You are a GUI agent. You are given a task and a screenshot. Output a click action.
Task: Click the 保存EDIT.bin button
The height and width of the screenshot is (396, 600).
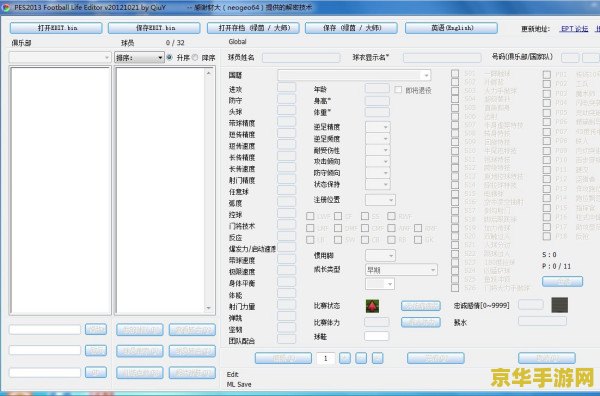pyautogui.click(x=154, y=28)
